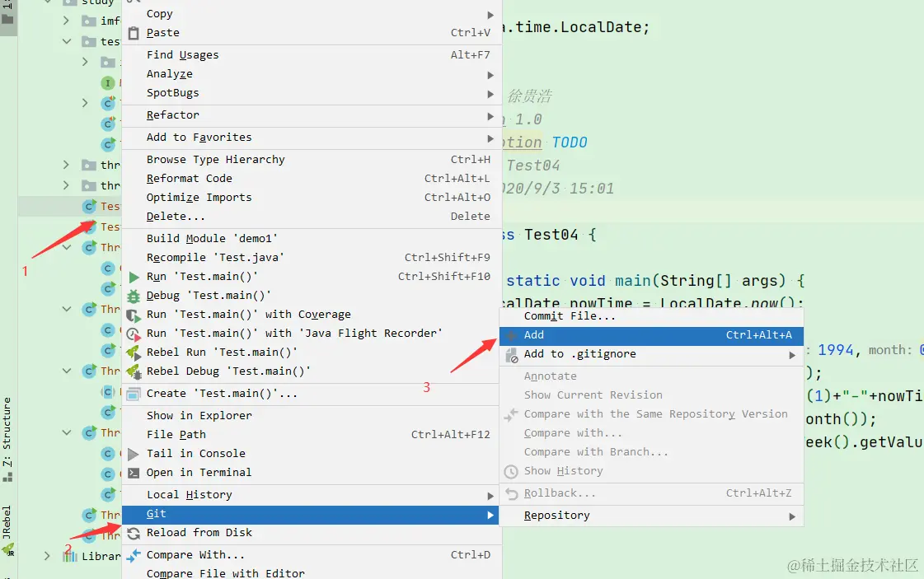
Task: Open the Analyze submenu
Action: click(312, 74)
